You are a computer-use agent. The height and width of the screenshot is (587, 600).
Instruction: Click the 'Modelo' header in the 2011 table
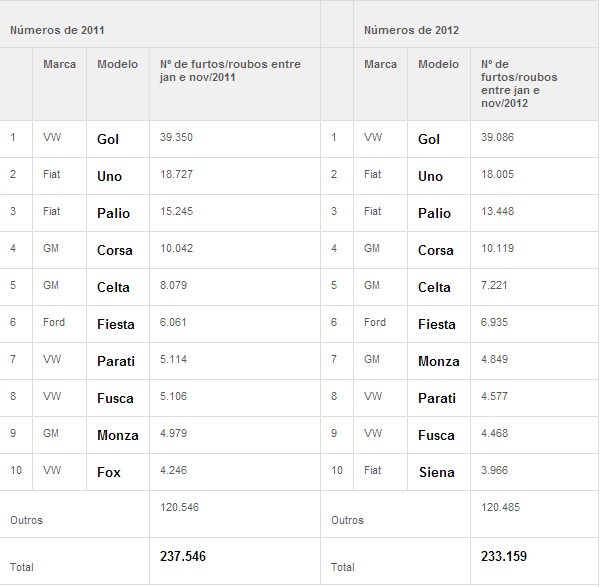tap(117, 64)
